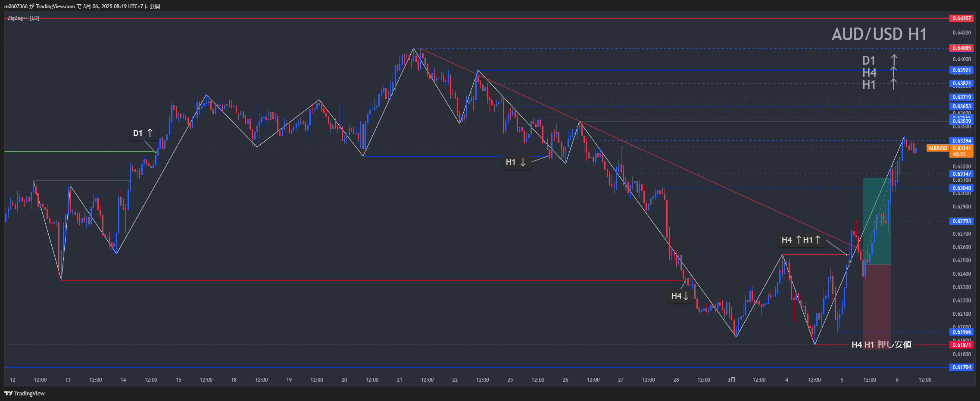Click the blue 0.62793 price label
Viewport: 980px width, 401px height.
coord(961,221)
